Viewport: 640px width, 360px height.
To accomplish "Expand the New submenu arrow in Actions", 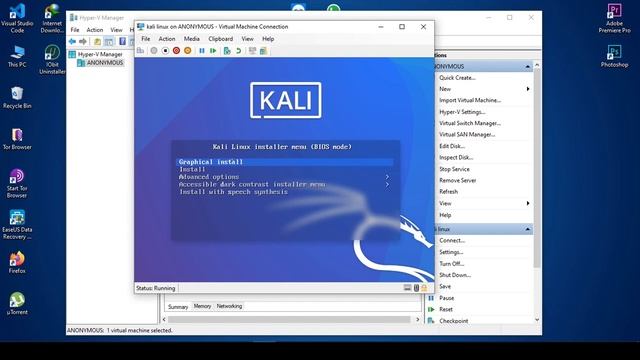I will [x=528, y=89].
